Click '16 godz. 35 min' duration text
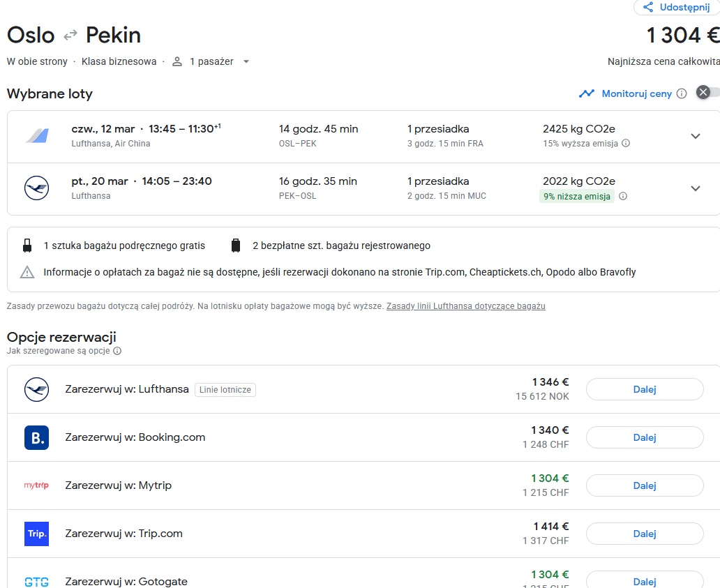 pos(317,181)
